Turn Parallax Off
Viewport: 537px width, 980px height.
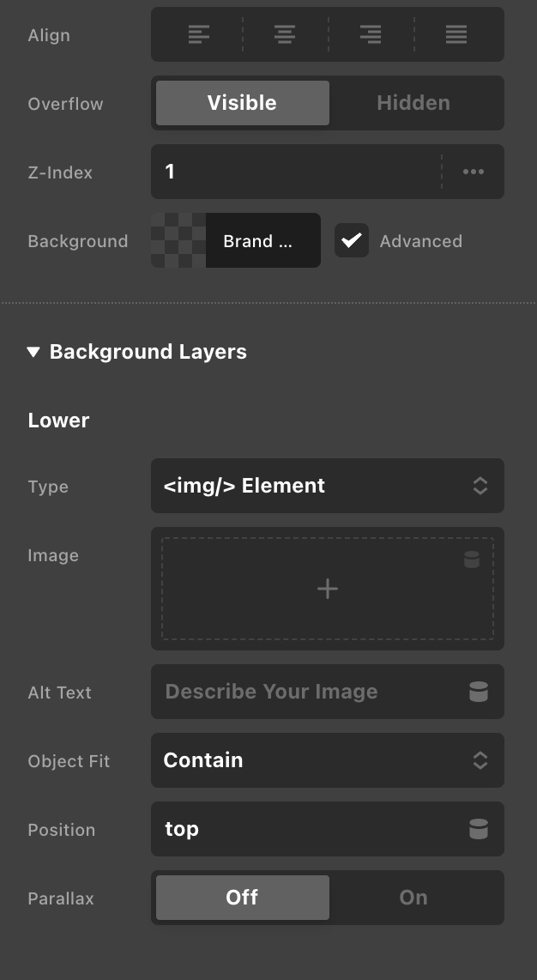tap(242, 898)
